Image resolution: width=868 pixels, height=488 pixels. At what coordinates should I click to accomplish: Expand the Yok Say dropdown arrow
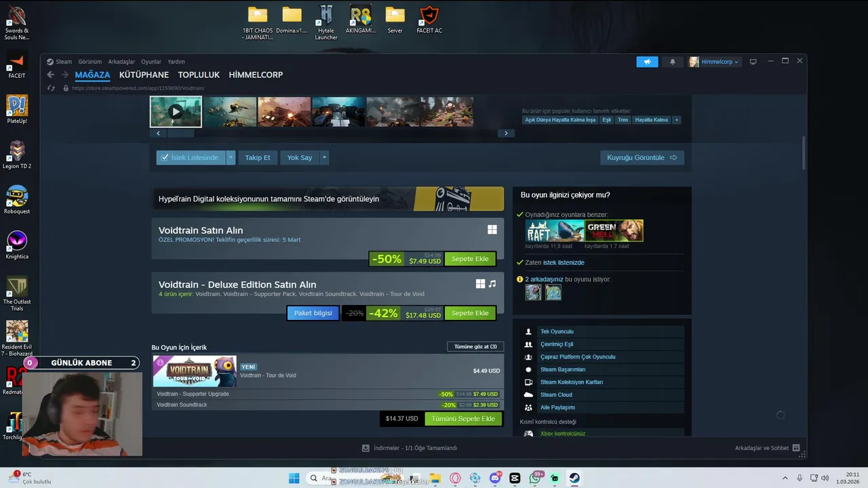coord(324,157)
